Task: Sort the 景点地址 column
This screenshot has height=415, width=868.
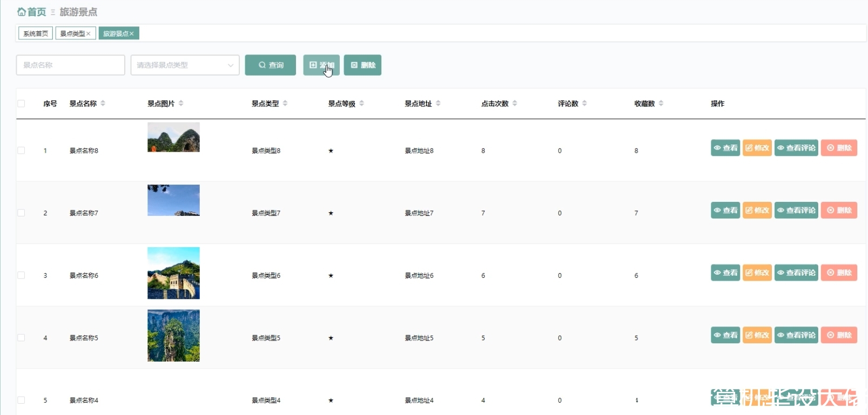Action: tap(438, 103)
